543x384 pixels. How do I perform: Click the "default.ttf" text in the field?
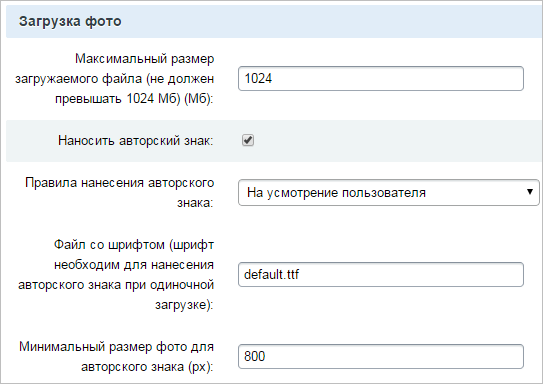coord(271,275)
